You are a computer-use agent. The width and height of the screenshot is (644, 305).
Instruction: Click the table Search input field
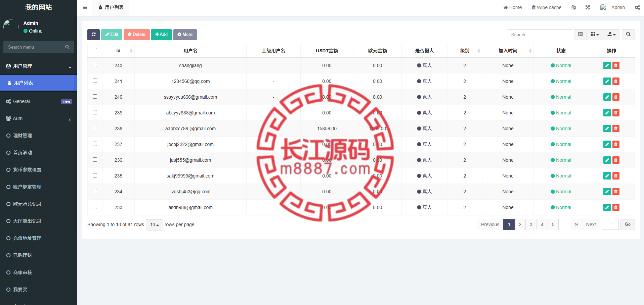(540, 35)
